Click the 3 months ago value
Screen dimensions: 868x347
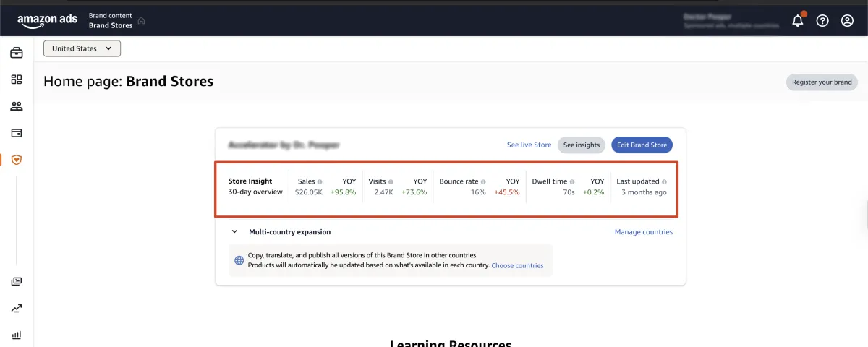[x=644, y=192]
